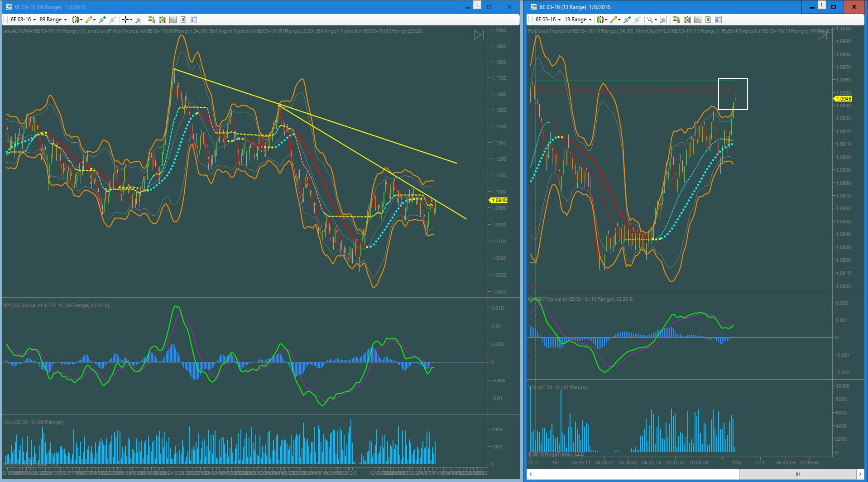
Task: Click Zoom In icon in the 13 Range chart
Action: (627, 19)
